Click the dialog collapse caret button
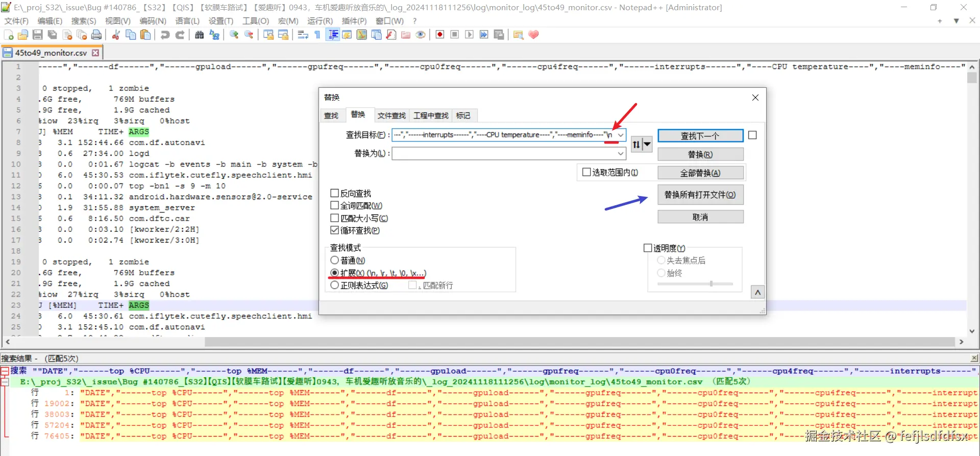980x456 pixels. (757, 292)
